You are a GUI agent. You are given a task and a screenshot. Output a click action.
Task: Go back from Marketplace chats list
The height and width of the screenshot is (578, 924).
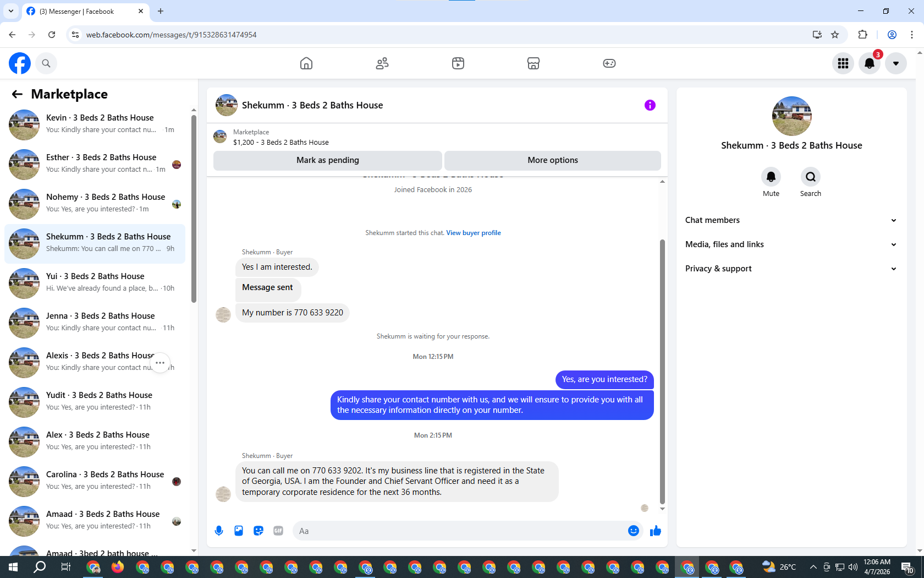pos(17,94)
